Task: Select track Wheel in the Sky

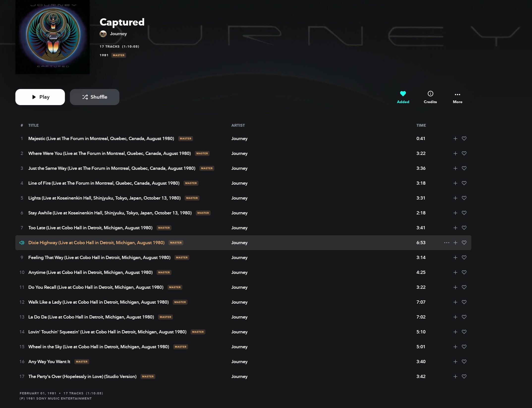Action: (x=99, y=347)
